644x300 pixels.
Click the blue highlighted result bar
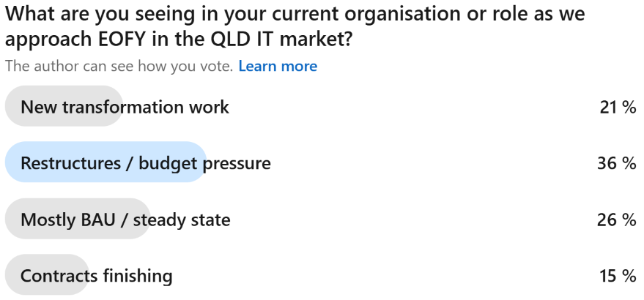pyautogui.click(x=106, y=162)
